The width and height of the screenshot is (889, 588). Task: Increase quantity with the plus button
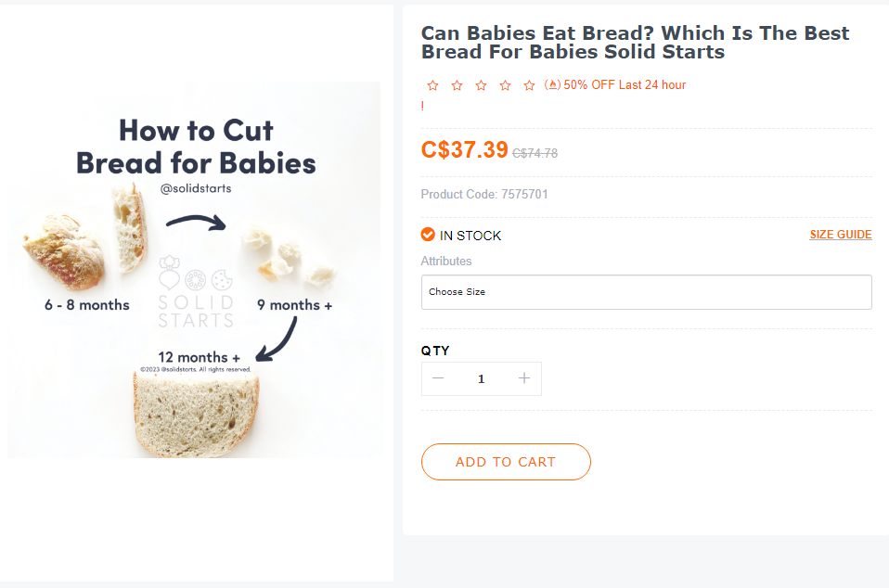pyautogui.click(x=524, y=378)
